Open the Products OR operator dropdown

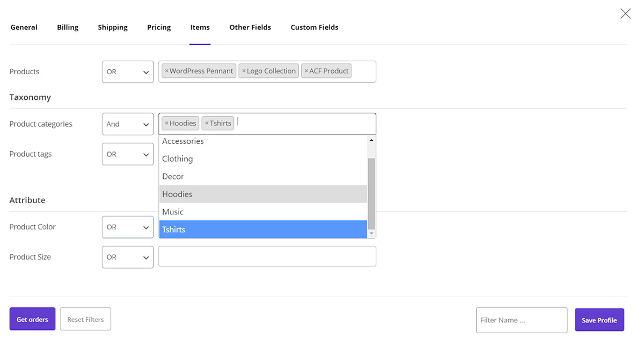pos(128,72)
